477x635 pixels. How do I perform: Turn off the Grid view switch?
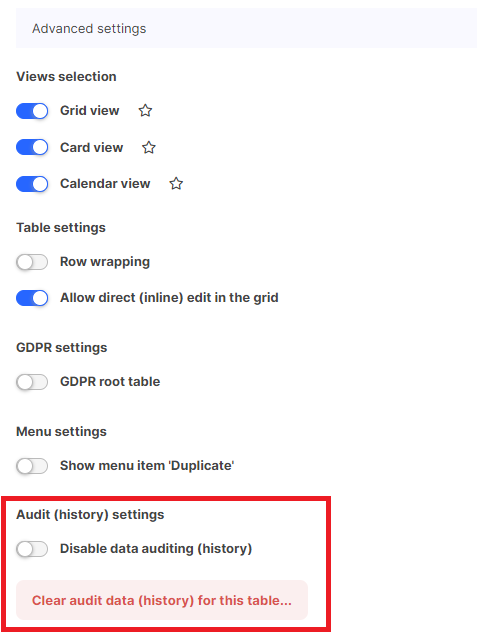pyautogui.click(x=32, y=111)
